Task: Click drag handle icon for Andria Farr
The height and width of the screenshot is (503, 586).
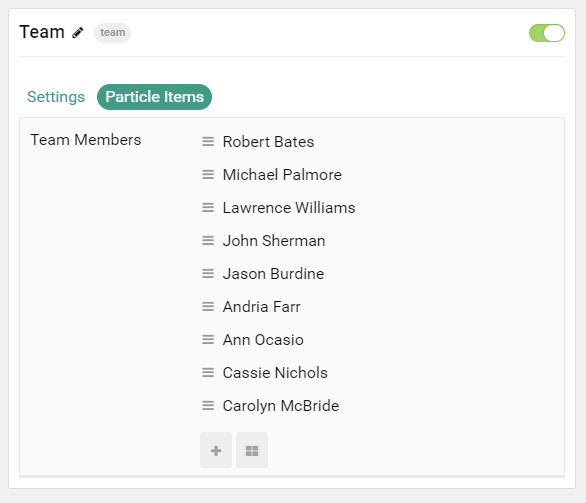Action: pyautogui.click(x=208, y=306)
